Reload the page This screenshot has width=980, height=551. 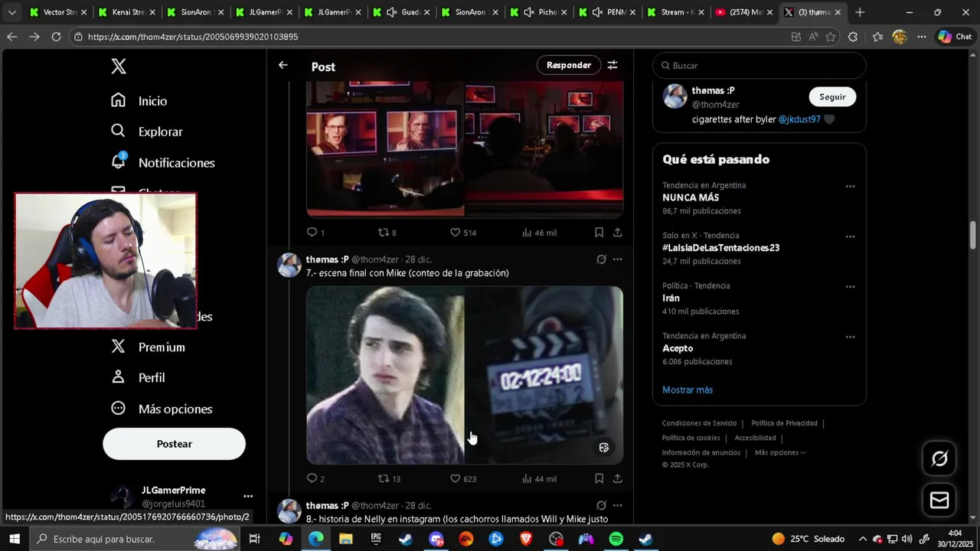point(56,37)
